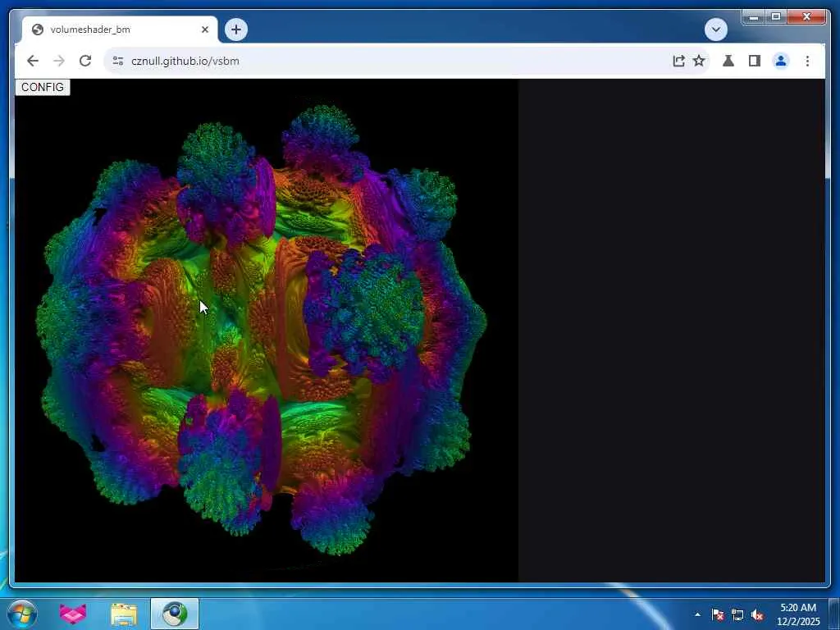The width and height of the screenshot is (840, 630).
Task: Toggle the browser side panel
Action: (755, 61)
